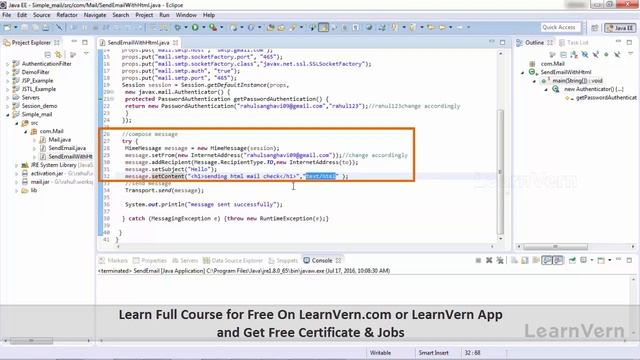The image size is (640, 360).
Task: Click the Print icon in toolbar
Action: click(x=46, y=27)
